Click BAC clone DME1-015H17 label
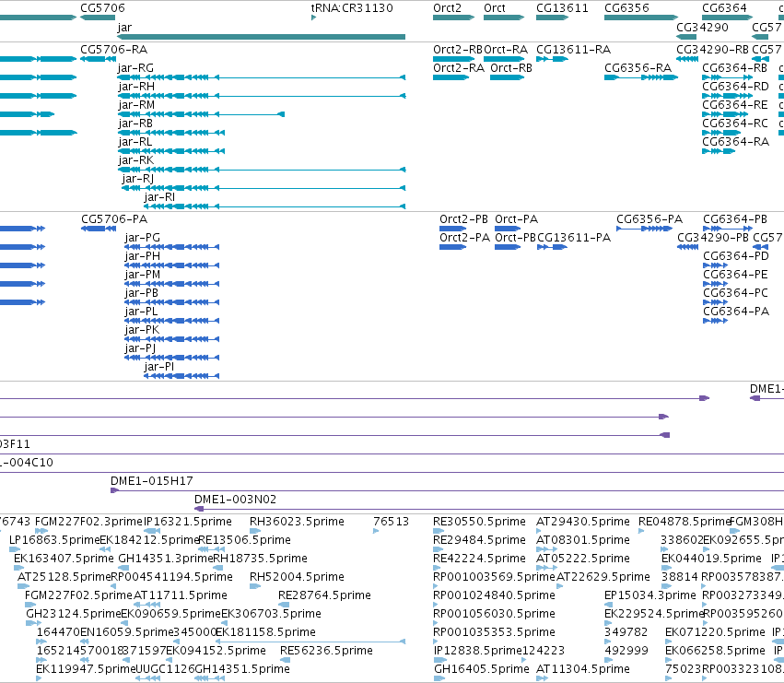Screen dimensions: 784x683 pos(151,481)
